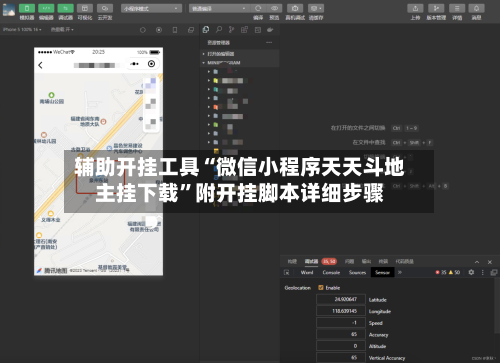The width and height of the screenshot is (500, 363).
Task: Click the simulator phone device icon
Action: 175,30
